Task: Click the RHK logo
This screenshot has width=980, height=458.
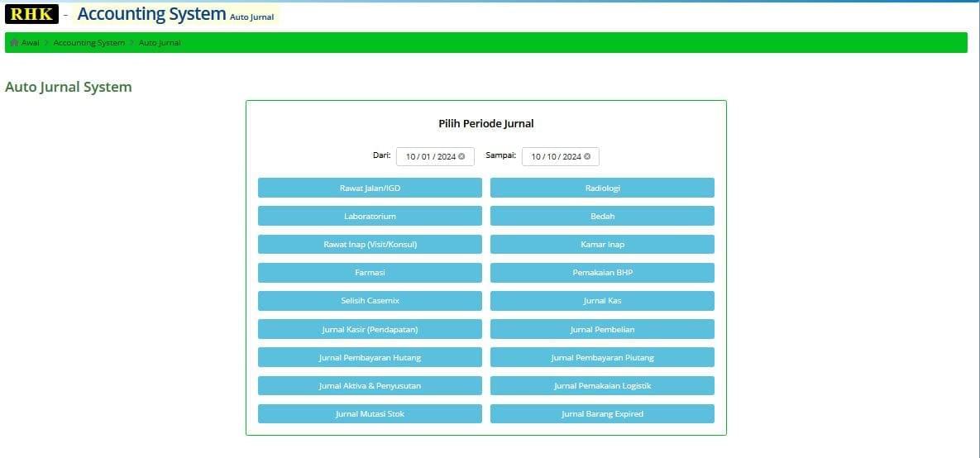Action: pos(31,14)
